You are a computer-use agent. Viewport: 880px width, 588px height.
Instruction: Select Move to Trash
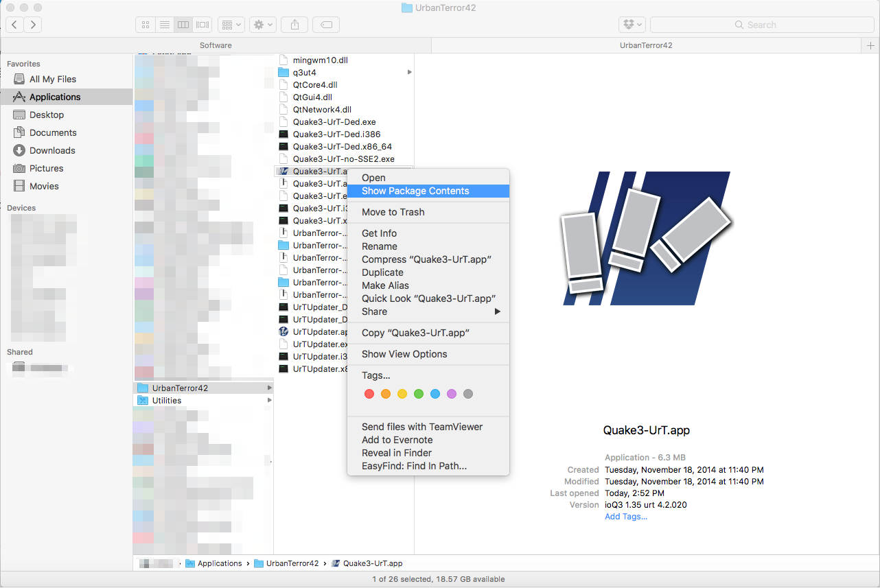(393, 212)
